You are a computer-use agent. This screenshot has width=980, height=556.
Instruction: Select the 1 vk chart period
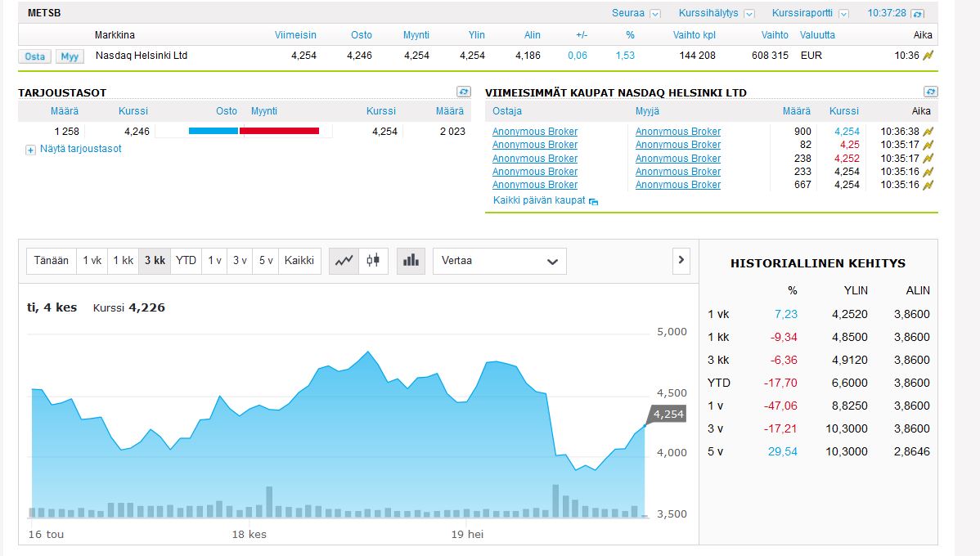(x=92, y=261)
